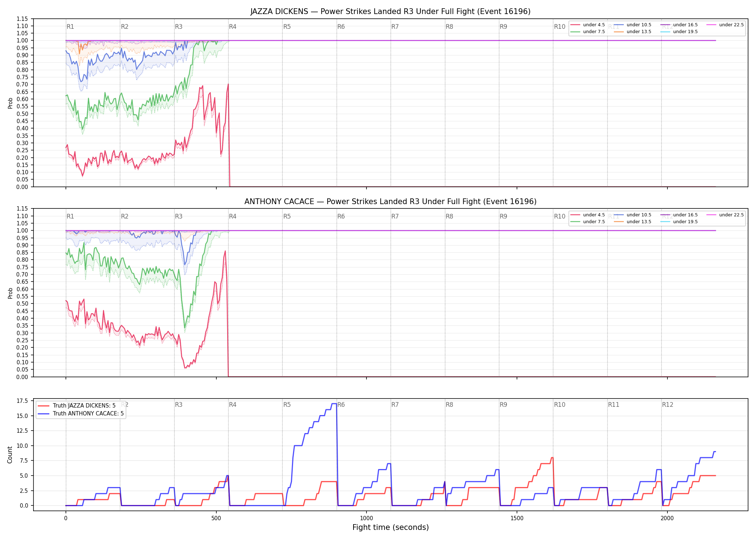Click the R1 round marker in Jazza Dickens chart
Screen dimensions: 756x540
point(70,27)
